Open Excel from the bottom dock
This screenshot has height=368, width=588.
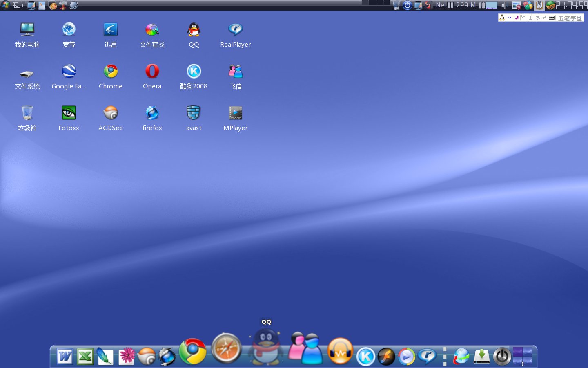click(85, 357)
